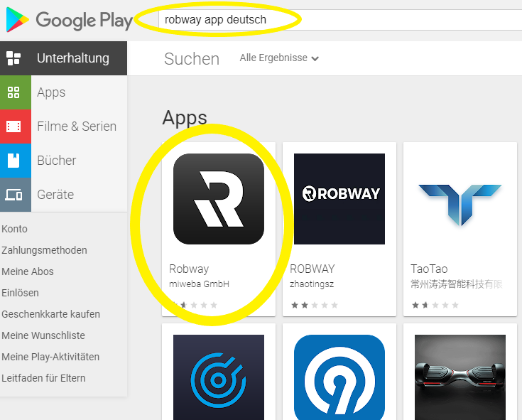Image resolution: width=522 pixels, height=420 pixels.
Task: Click developer name miweba GmbH
Action: (199, 284)
